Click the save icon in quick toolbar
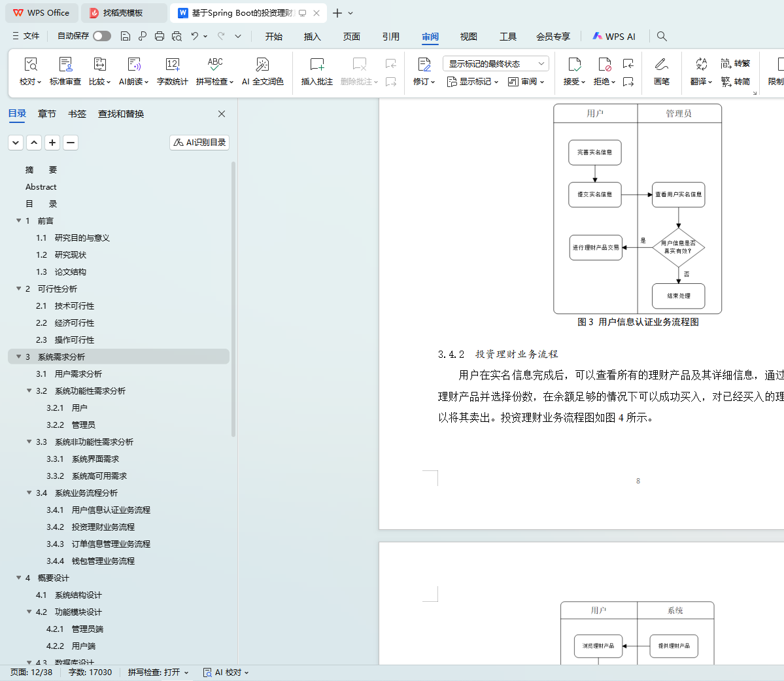The image size is (784, 681). tap(126, 36)
